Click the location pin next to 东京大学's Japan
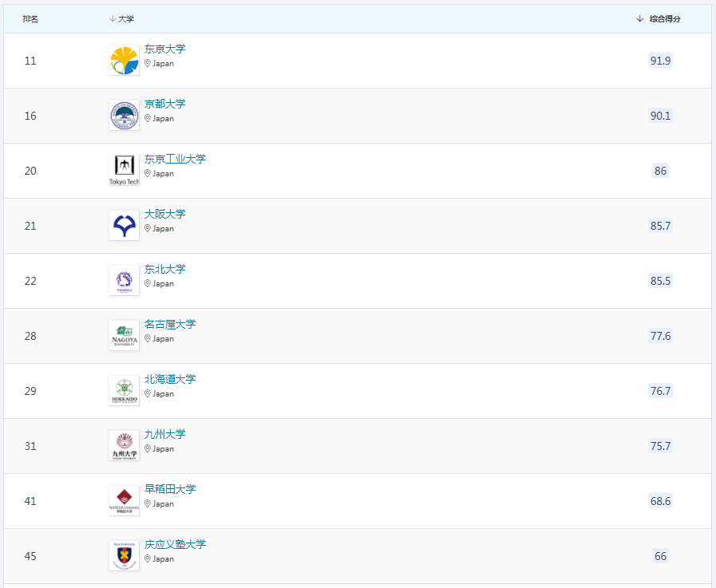716x588 pixels. pos(146,63)
